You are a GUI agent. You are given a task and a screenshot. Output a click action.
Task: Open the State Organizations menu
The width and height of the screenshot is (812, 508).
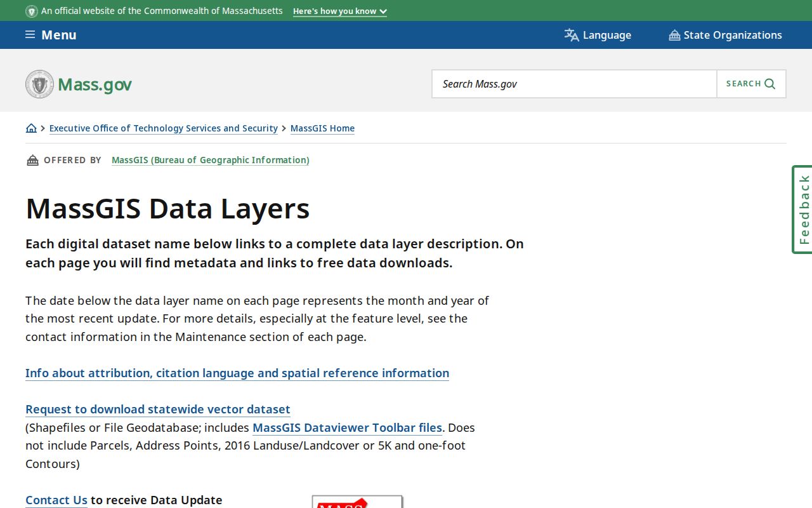725,35
